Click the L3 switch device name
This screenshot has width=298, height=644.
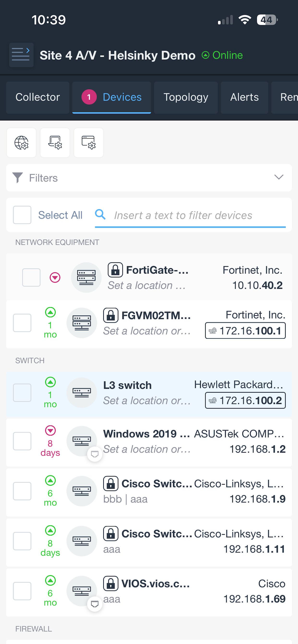pyautogui.click(x=127, y=385)
